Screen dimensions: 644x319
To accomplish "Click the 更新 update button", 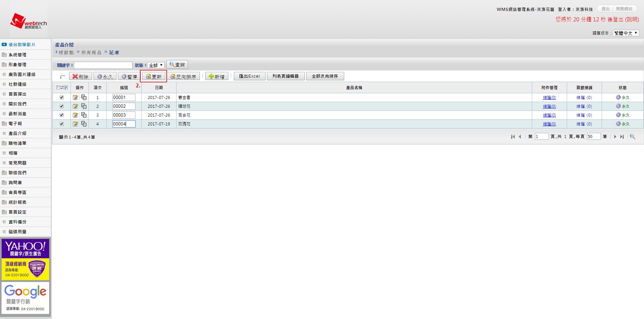I will (x=154, y=77).
